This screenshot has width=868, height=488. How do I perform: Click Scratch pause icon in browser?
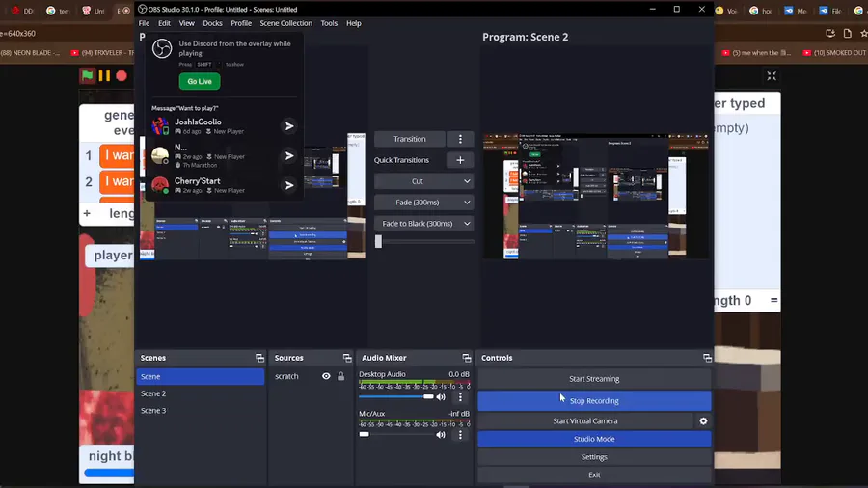click(104, 76)
